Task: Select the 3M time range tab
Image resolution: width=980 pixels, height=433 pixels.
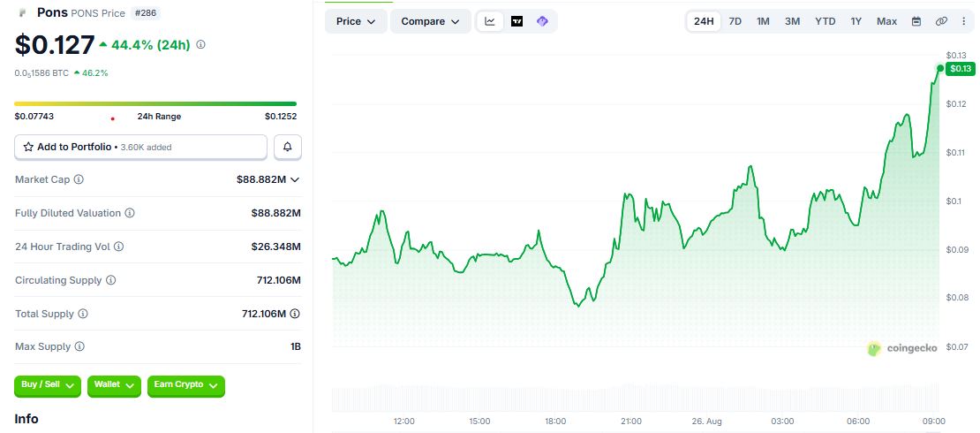Action: (793, 21)
